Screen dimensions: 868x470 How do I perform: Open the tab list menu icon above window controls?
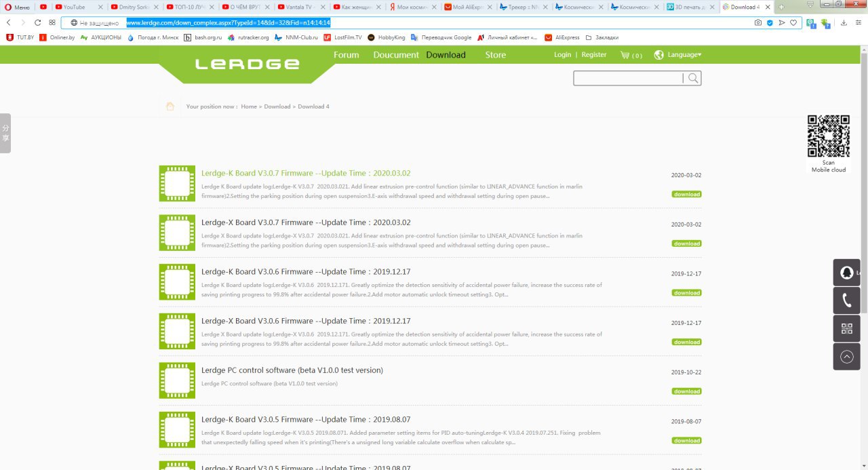[x=810, y=5]
